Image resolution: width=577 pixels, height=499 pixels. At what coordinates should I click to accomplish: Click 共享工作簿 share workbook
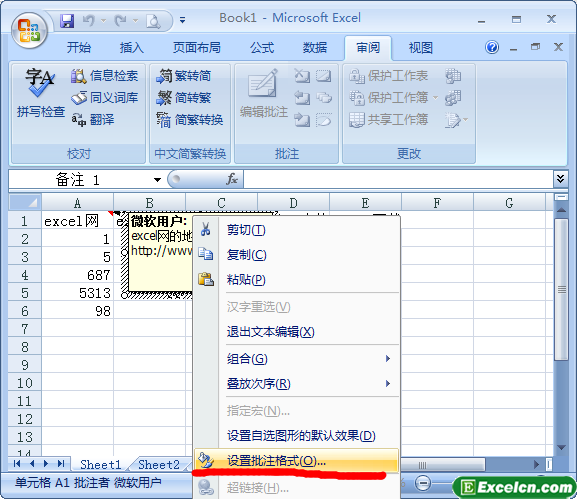pos(389,120)
